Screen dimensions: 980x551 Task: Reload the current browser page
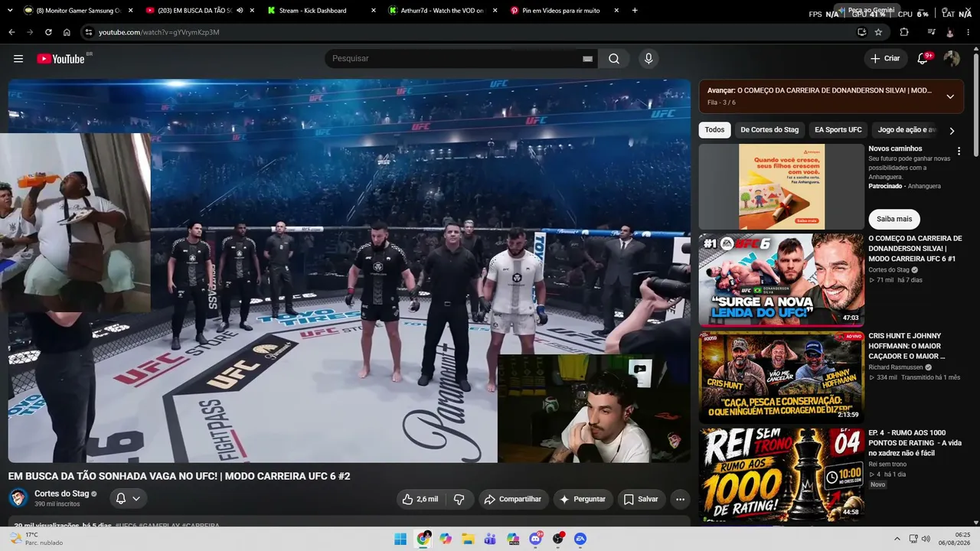click(x=48, y=32)
